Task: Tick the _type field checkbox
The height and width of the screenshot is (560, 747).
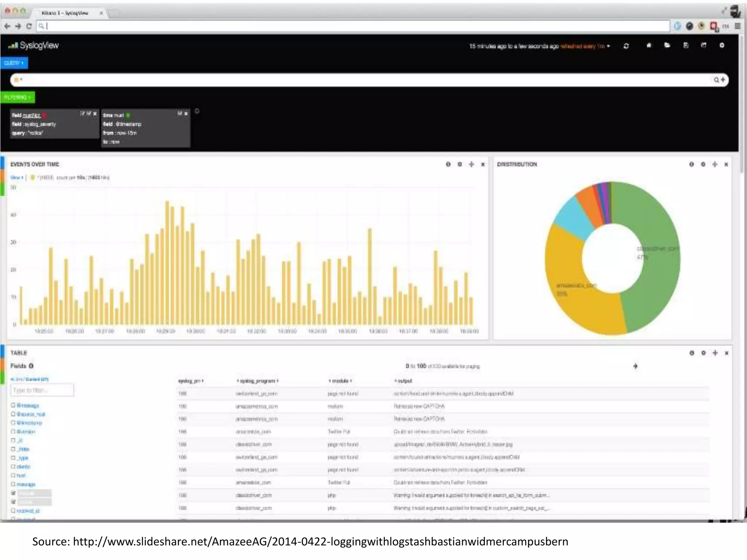Action: 13,458
